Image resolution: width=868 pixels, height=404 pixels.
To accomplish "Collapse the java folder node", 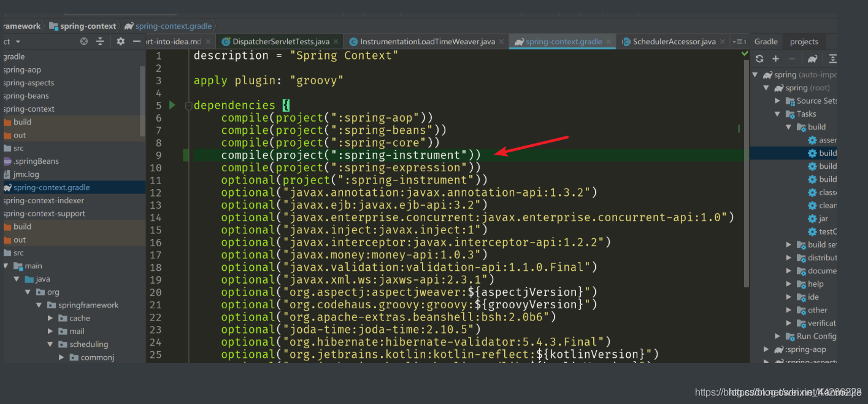I will coord(17,279).
